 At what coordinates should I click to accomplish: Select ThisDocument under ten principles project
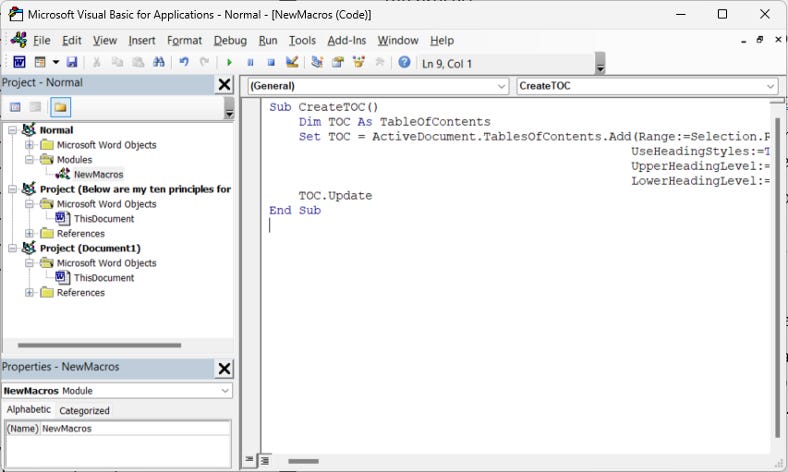coord(104,219)
